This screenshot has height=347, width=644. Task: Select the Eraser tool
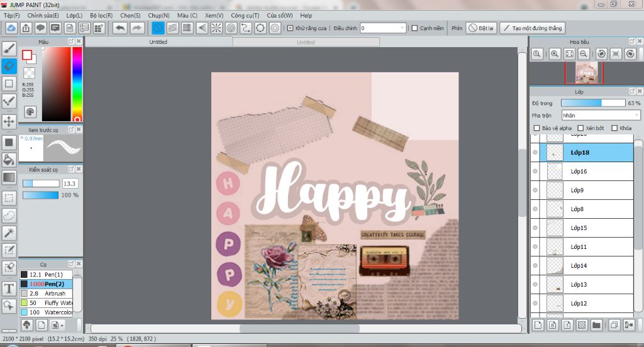pos(9,66)
